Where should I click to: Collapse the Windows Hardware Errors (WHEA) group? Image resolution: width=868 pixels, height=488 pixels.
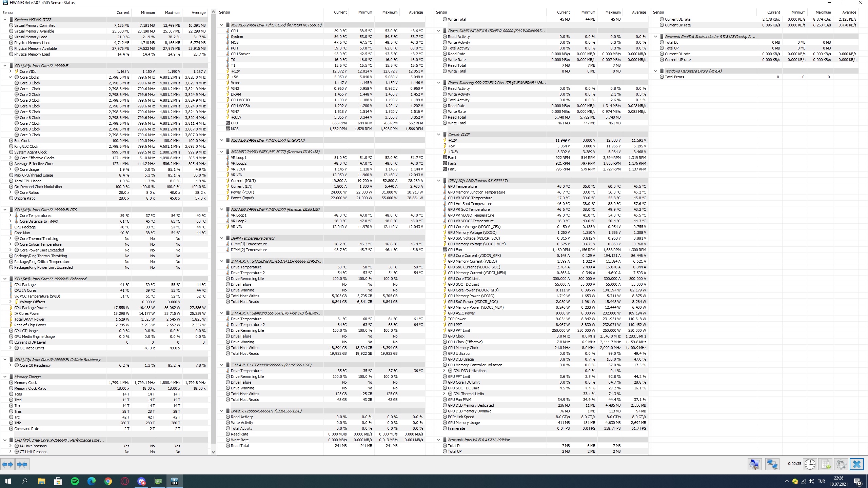(x=656, y=71)
